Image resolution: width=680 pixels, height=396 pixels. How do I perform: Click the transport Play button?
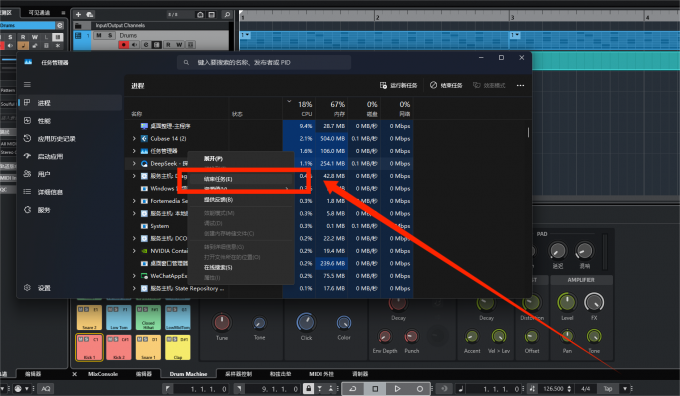tap(397, 389)
